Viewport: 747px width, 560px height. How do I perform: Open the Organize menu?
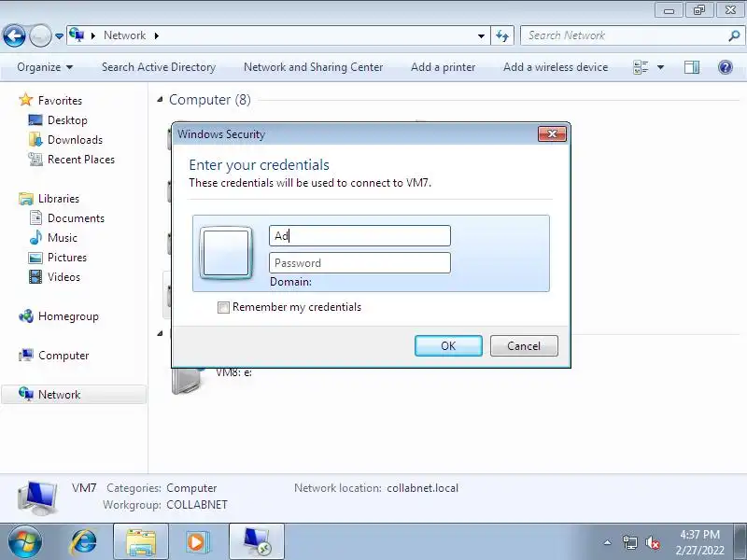(45, 67)
